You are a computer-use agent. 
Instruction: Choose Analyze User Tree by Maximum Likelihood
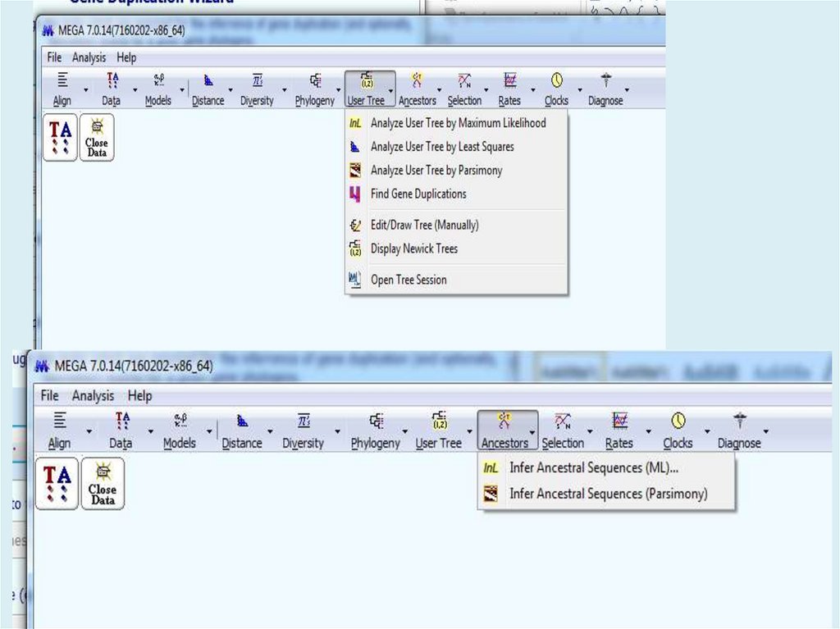click(x=456, y=123)
